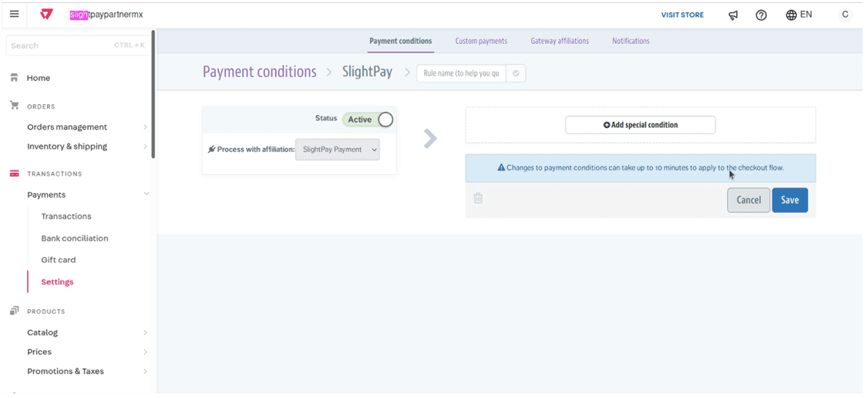
Task: Switch to Notifications tab
Action: click(631, 41)
